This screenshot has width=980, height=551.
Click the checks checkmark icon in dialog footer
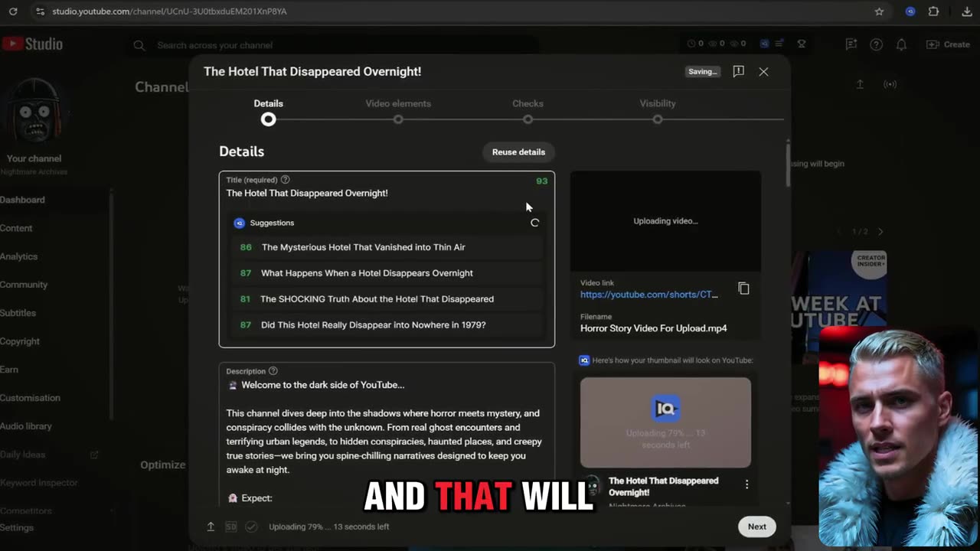click(x=251, y=527)
